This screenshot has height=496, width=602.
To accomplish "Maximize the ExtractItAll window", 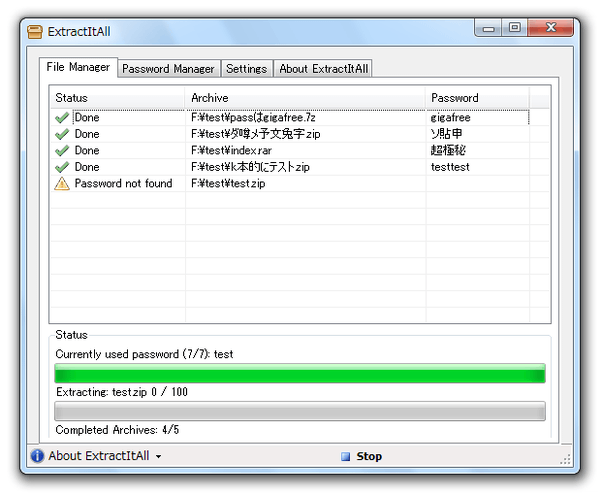I will click(514, 28).
